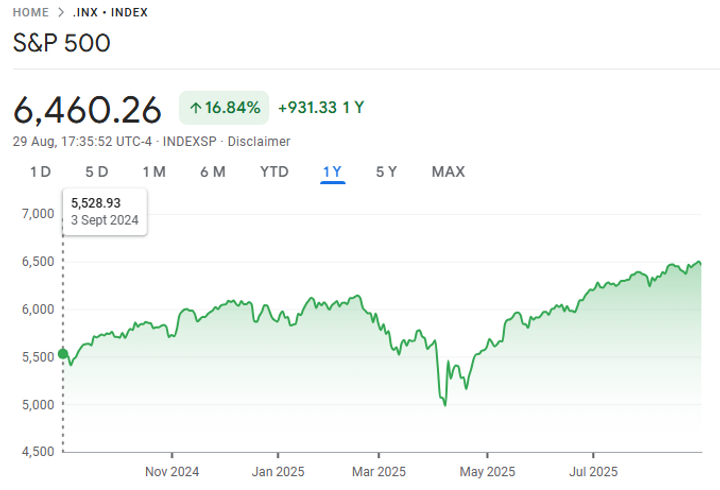Select the 1 D time range tab
720x490 pixels.
[x=40, y=172]
